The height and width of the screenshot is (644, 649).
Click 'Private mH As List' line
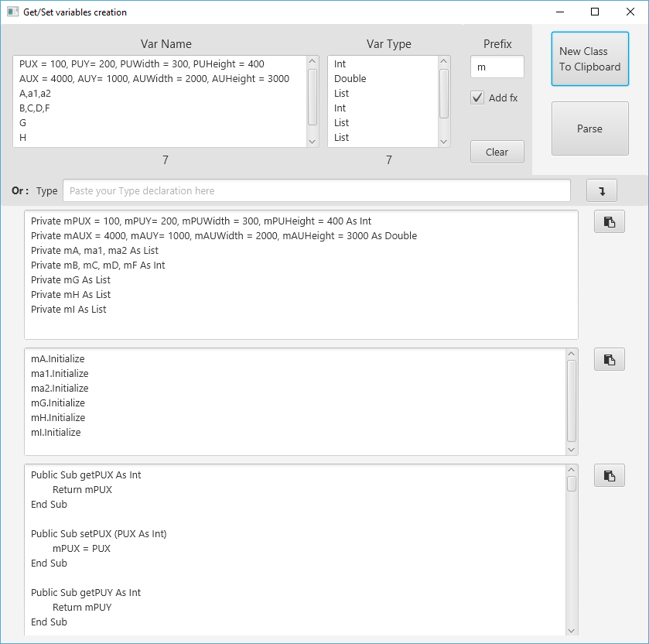point(70,294)
